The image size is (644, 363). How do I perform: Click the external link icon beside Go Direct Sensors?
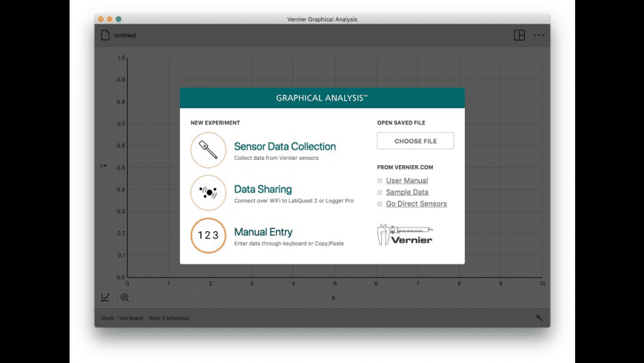tap(380, 204)
